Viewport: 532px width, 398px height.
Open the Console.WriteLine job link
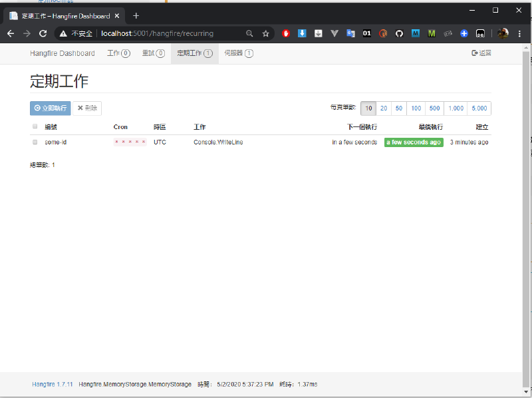click(218, 142)
